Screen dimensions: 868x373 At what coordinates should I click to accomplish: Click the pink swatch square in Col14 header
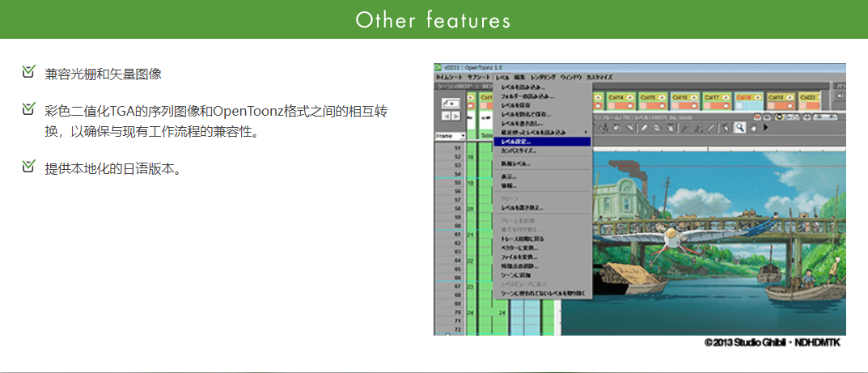[x=611, y=106]
